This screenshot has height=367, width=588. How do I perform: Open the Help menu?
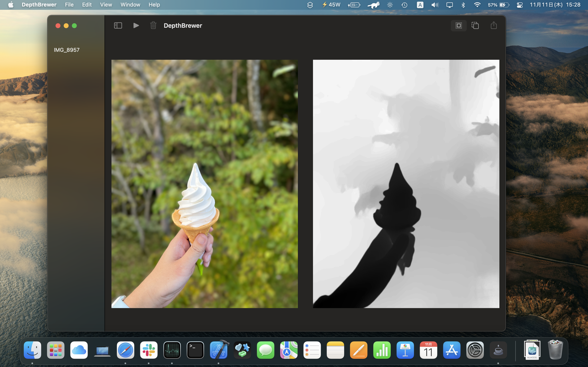154,5
